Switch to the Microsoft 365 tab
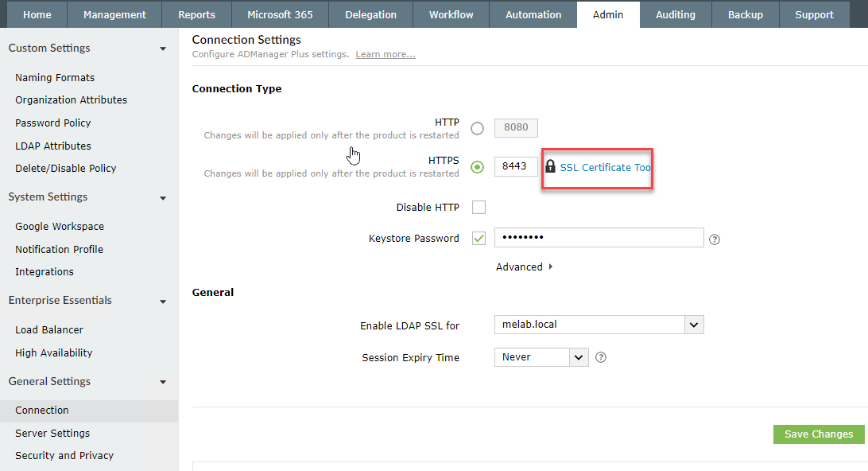The height and width of the screenshot is (471, 868). (280, 14)
